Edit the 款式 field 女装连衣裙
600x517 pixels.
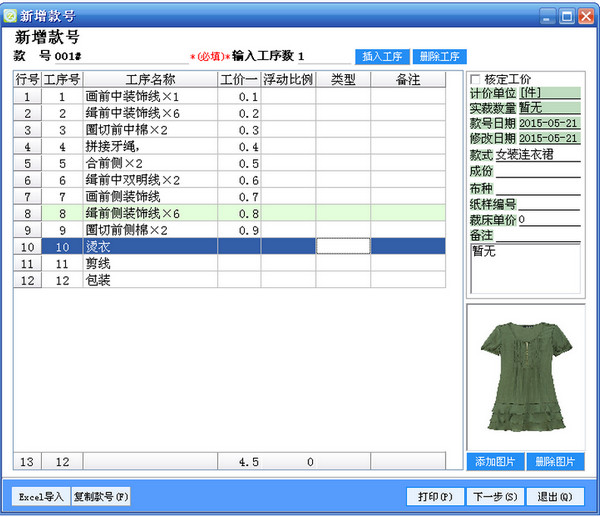pos(538,155)
